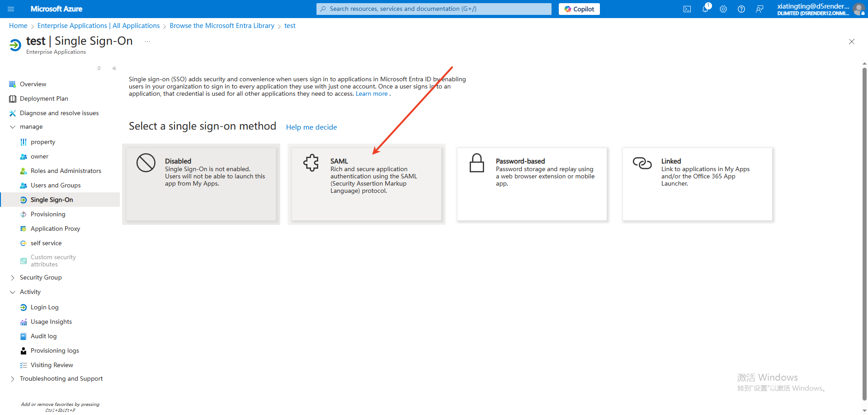Viewport: 868px width, 415px height.
Task: Click the sidebar sort up-down arrows
Action: (99, 68)
